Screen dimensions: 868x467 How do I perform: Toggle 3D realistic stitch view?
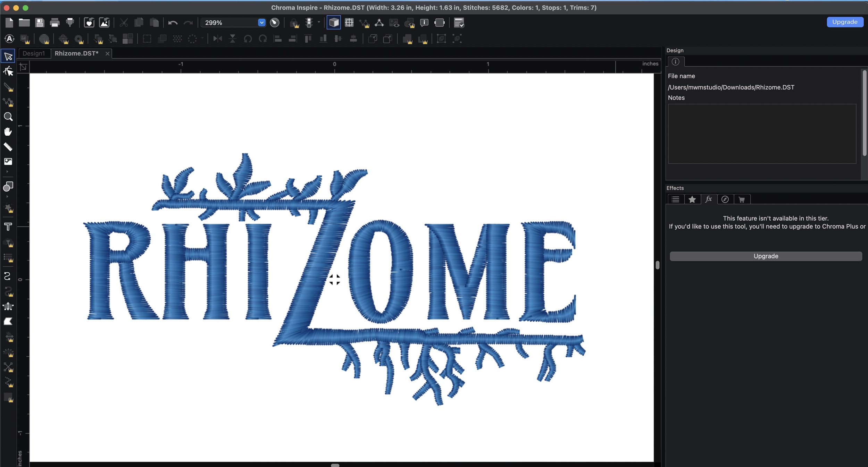pyautogui.click(x=334, y=23)
